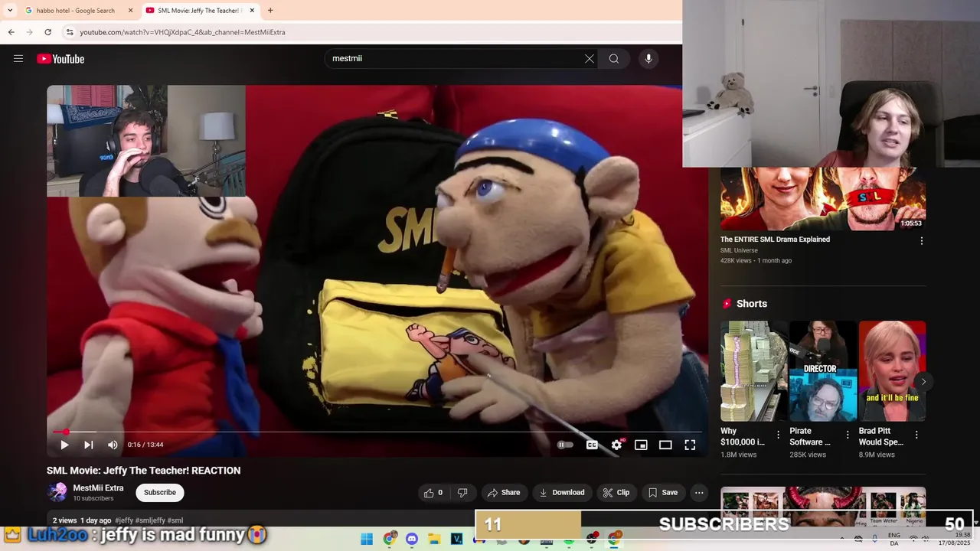980x551 pixels.
Task: Open options for Brad Pitt short
Action: pos(916,435)
